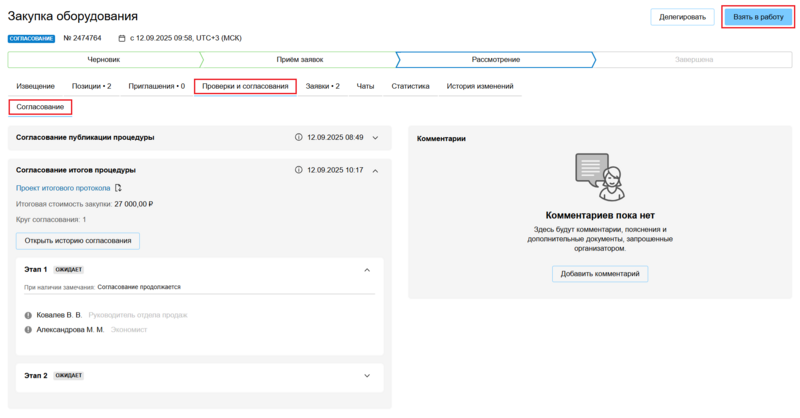Click Добавить комментарий button
This screenshot has width=800, height=418.
599,274
